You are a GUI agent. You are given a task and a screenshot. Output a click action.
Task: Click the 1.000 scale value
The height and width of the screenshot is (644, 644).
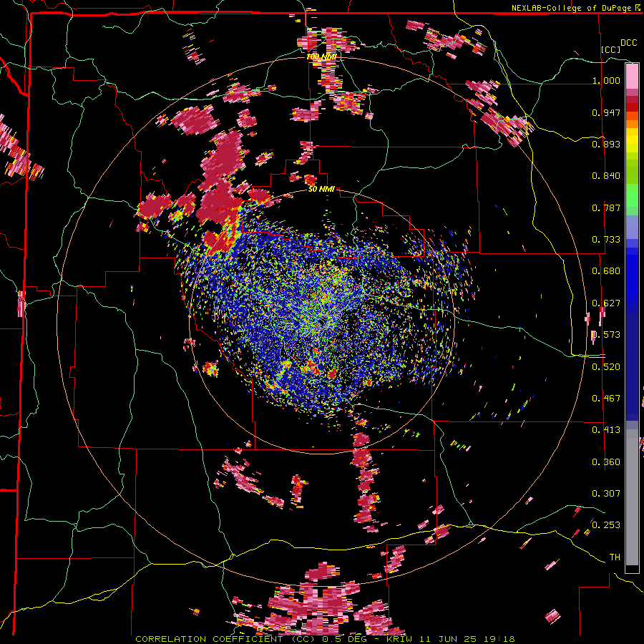tap(606, 80)
